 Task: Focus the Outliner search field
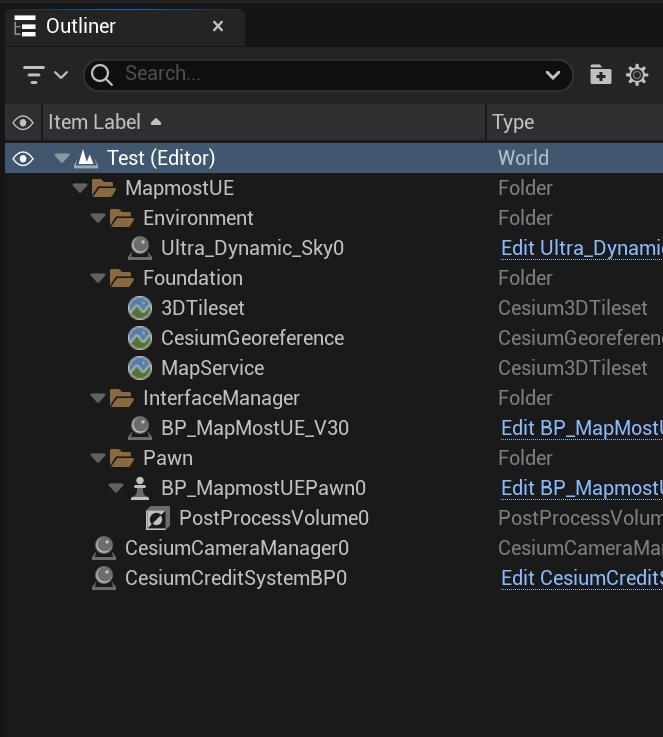[x=328, y=75]
